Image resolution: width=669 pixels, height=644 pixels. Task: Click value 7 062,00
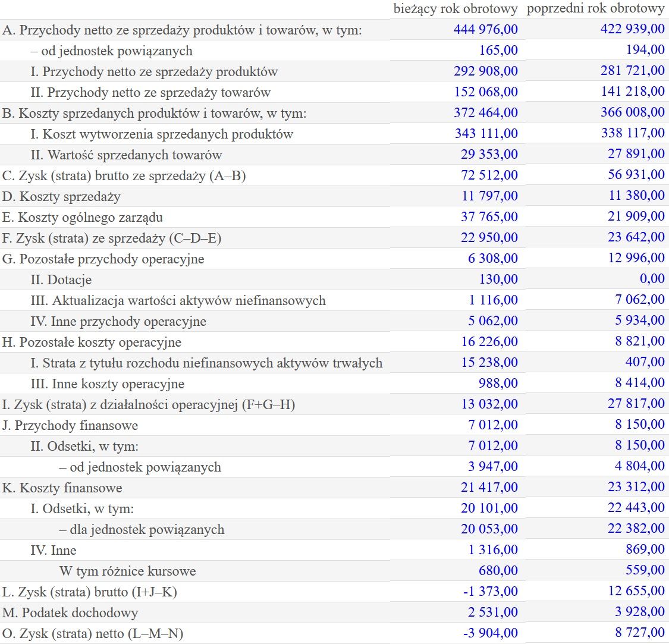(x=639, y=300)
